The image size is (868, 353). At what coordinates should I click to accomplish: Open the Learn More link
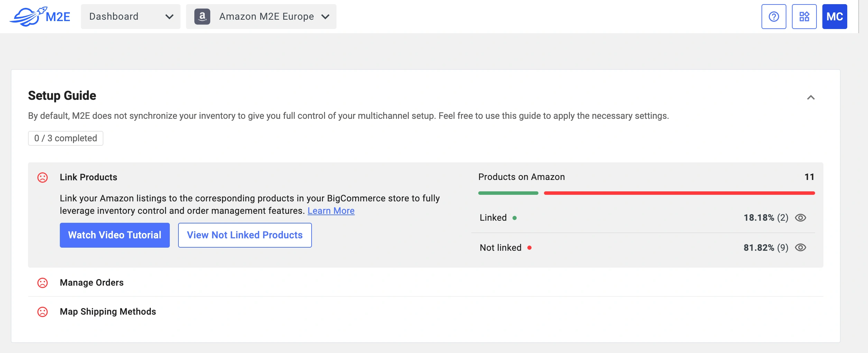point(331,211)
